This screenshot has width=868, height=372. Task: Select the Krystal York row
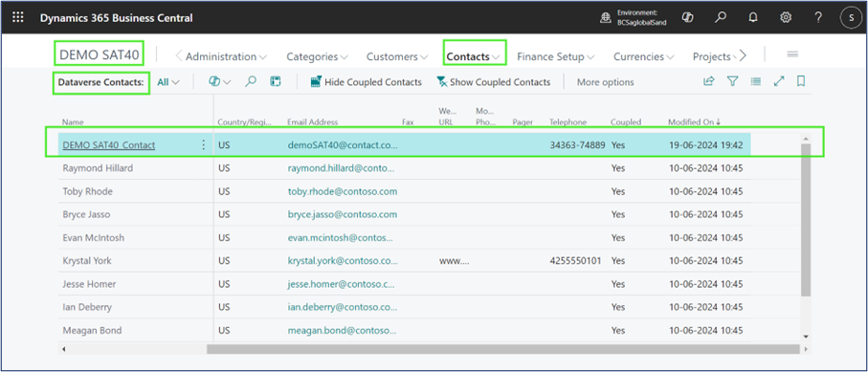404,261
